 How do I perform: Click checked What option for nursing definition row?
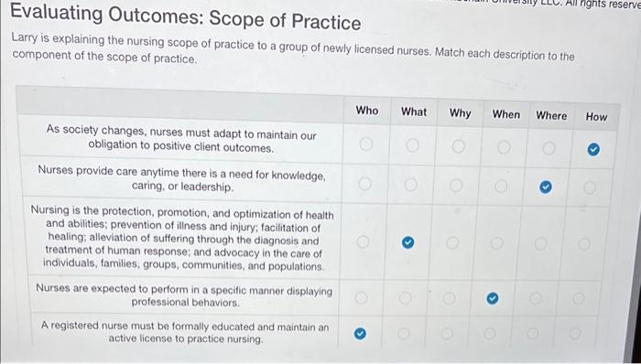(407, 242)
